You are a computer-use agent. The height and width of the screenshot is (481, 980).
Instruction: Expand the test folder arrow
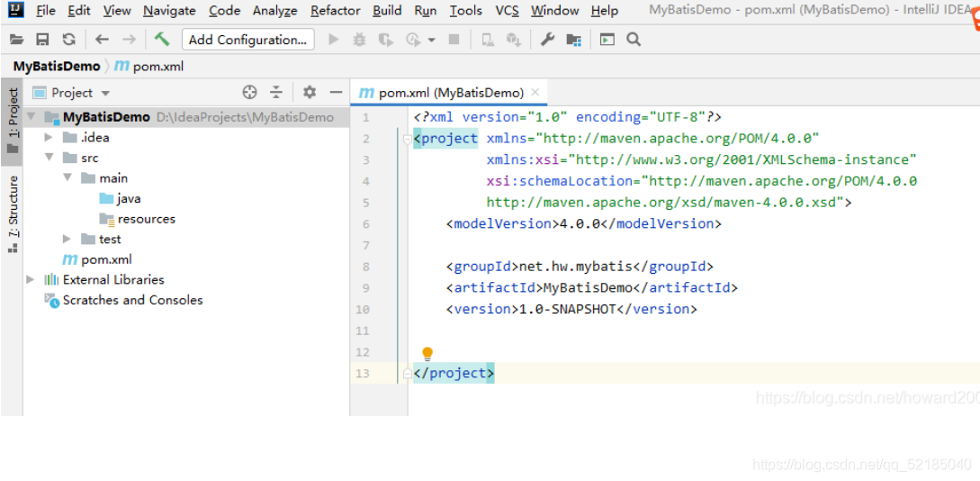point(67,239)
